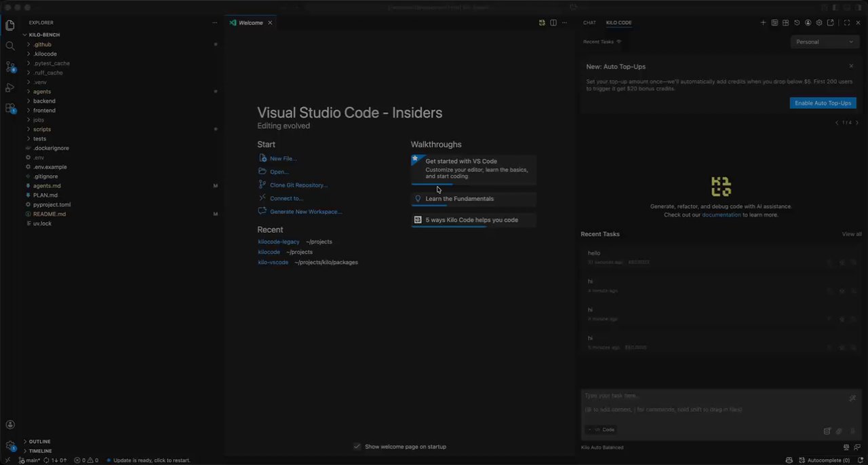Open Learn the Fundamentals walkthrough
Screen dimensions: 868x465
(x=473, y=199)
